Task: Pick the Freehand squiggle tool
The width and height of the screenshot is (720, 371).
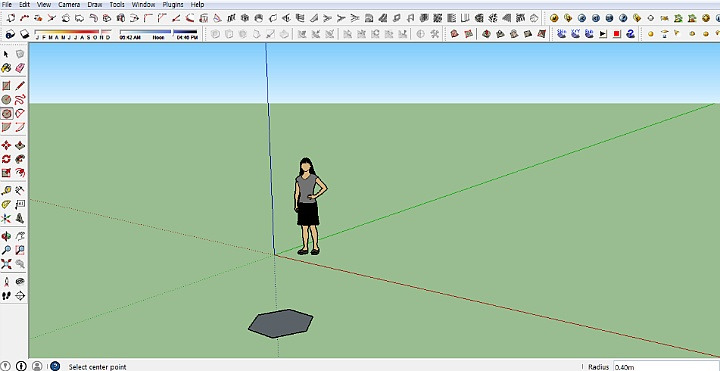Action: coord(20,100)
